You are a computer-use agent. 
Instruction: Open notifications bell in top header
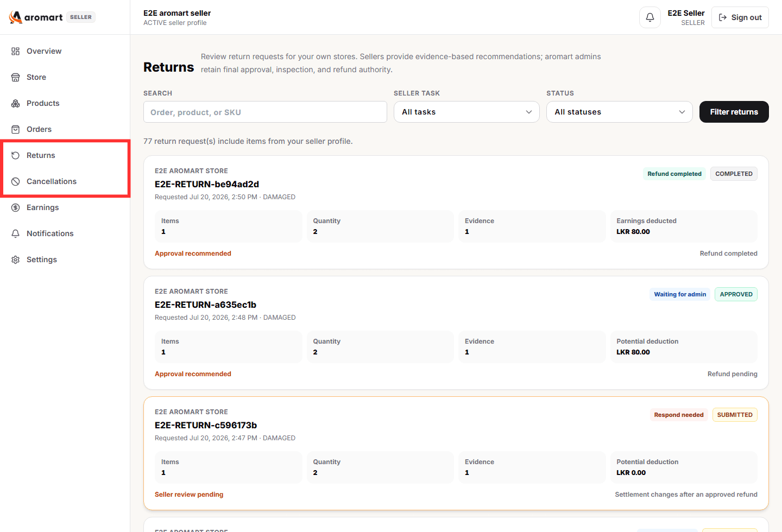tap(650, 17)
